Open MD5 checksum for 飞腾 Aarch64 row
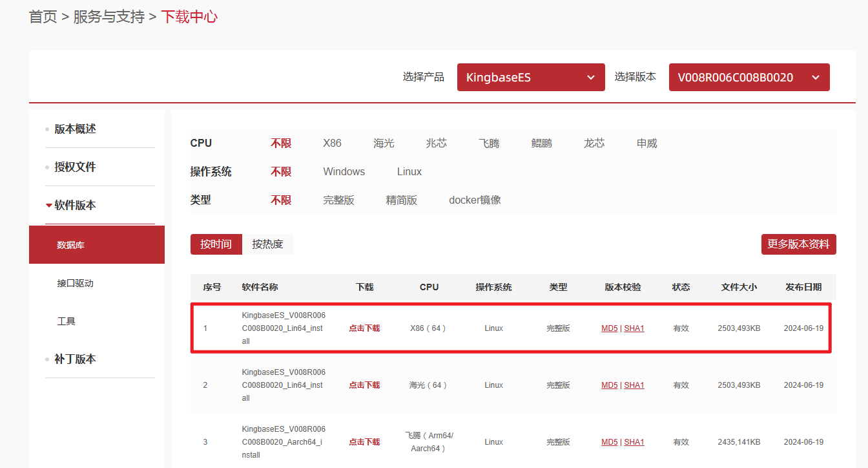 [610, 442]
